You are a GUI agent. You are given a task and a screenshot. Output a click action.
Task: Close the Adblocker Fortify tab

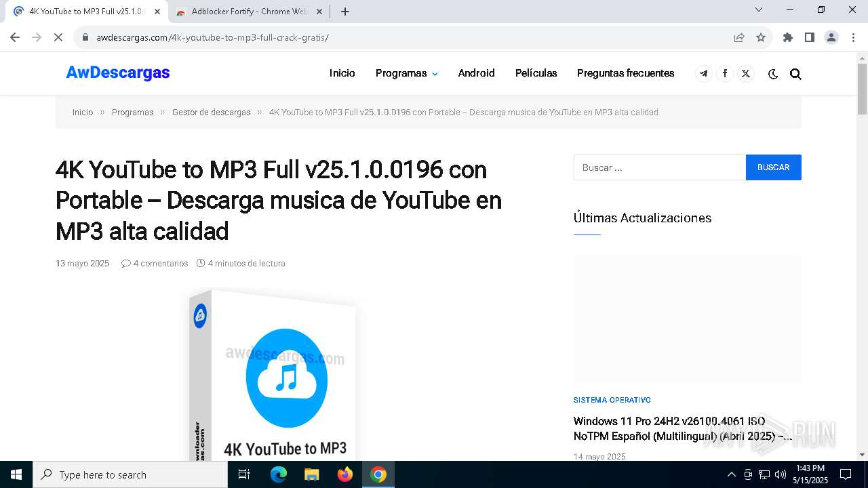pyautogui.click(x=319, y=12)
